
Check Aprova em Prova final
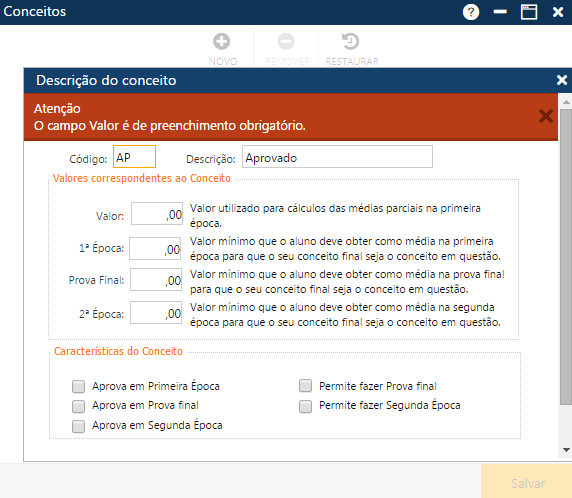(x=78, y=406)
